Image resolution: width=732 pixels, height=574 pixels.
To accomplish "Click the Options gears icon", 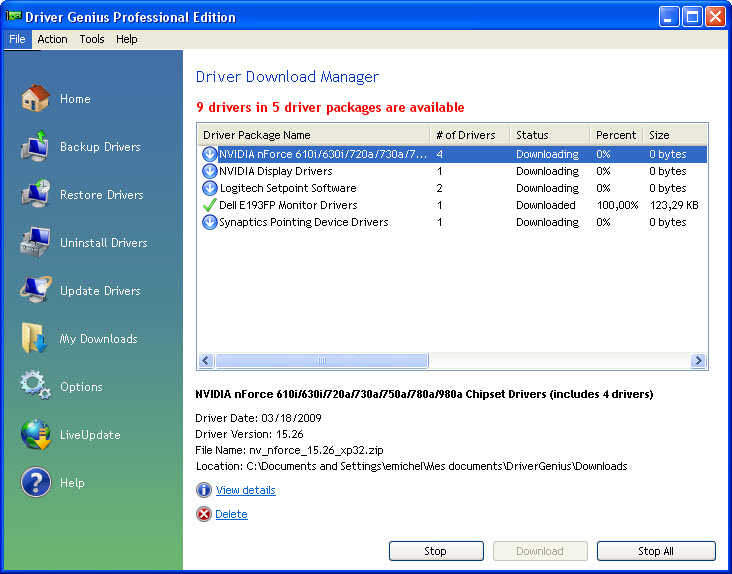I will tap(35, 385).
